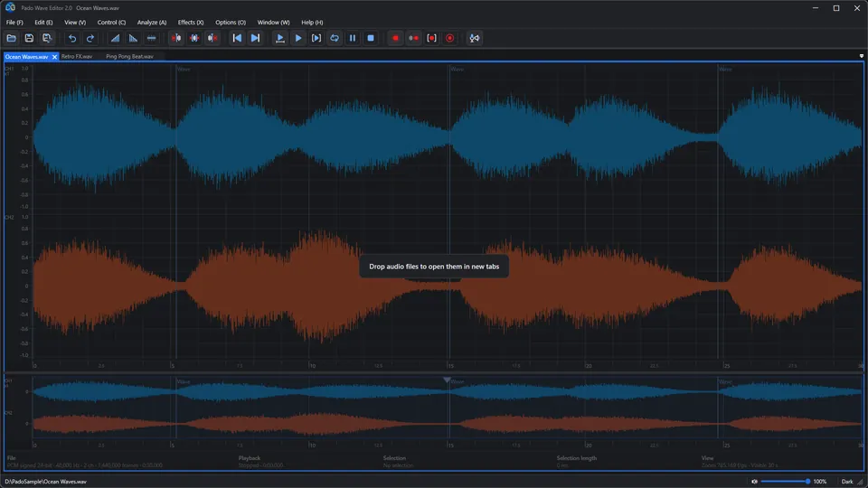The width and height of the screenshot is (868, 488).
Task: Click the volume speaker icon in status bar
Action: [754, 482]
